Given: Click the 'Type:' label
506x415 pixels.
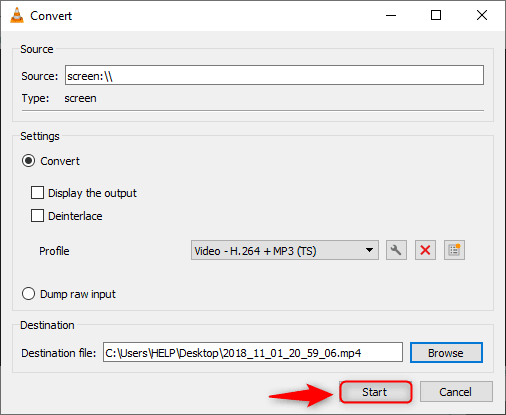Looking at the screenshot, I should (x=35, y=99).
